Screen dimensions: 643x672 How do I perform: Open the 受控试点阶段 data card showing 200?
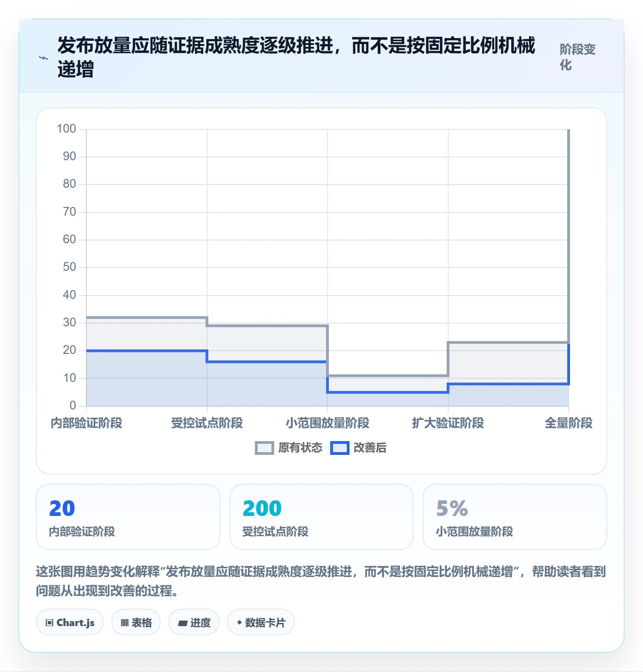point(321,517)
